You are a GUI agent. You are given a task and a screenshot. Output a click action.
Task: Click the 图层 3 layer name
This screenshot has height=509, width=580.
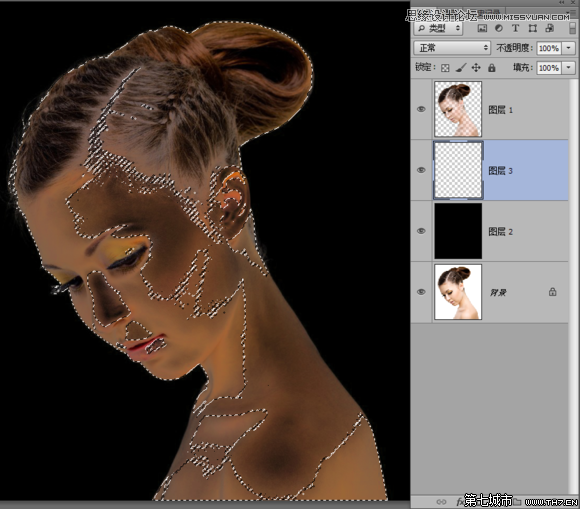coord(500,171)
